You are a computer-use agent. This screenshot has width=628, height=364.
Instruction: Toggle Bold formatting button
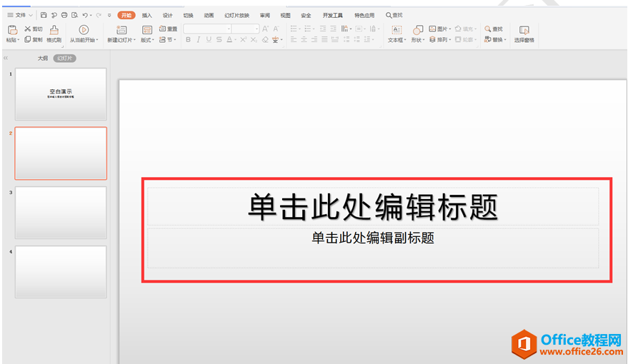188,39
